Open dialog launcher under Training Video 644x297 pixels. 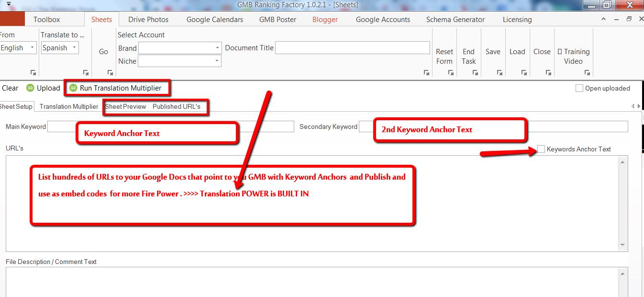[x=587, y=73]
